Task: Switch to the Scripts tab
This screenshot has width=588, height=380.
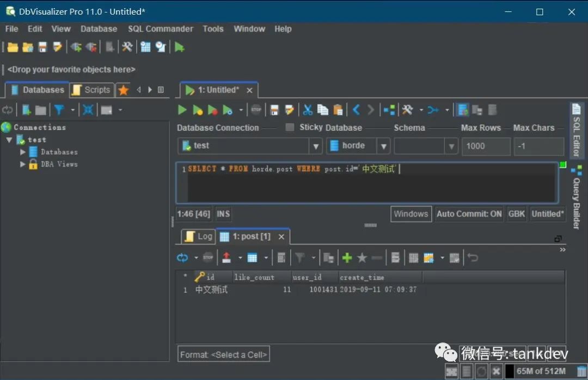Action: pos(92,90)
